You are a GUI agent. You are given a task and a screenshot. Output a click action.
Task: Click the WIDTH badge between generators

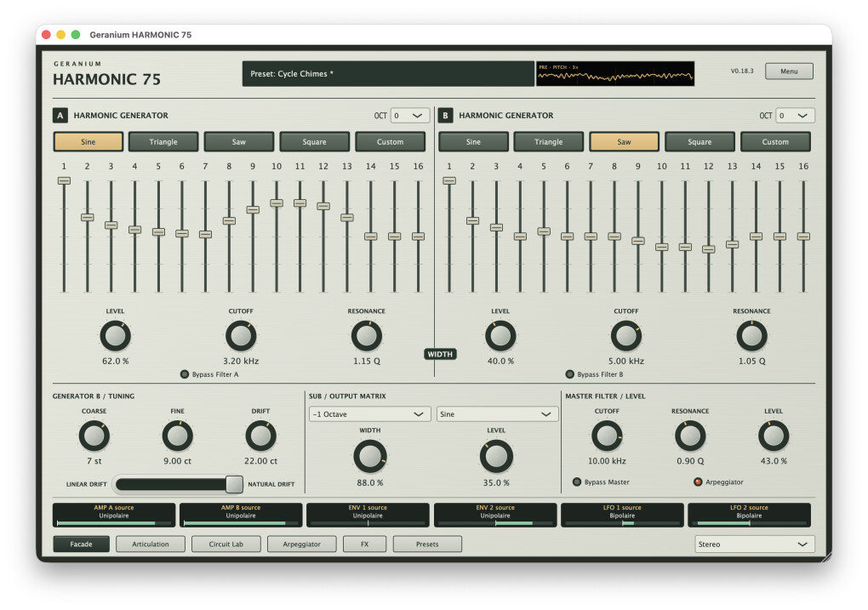tap(440, 354)
